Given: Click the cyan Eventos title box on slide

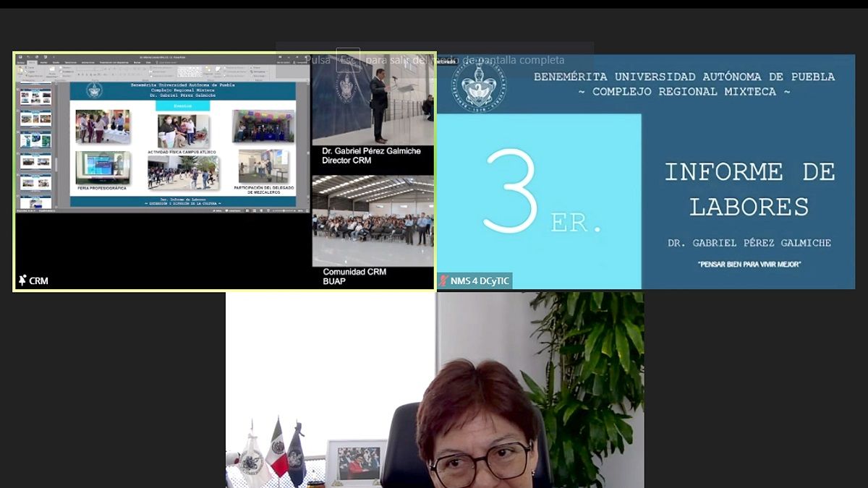Looking at the screenshot, I should 182,105.
